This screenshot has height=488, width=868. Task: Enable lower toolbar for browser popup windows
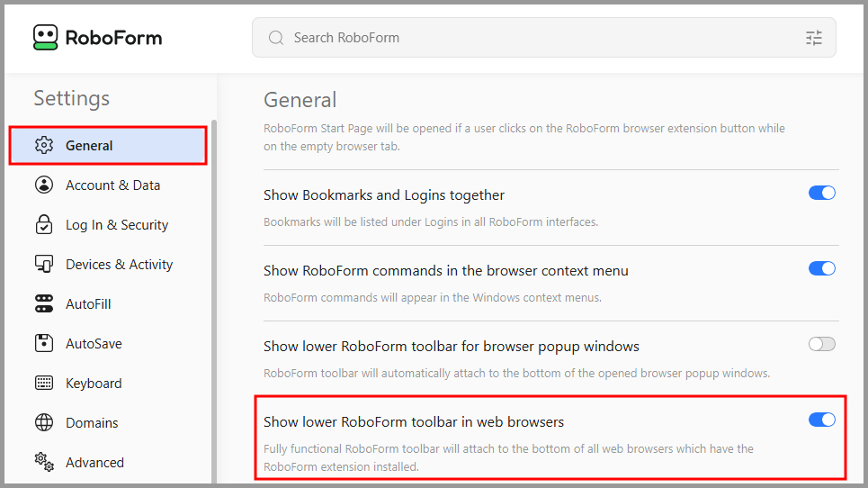[821, 344]
